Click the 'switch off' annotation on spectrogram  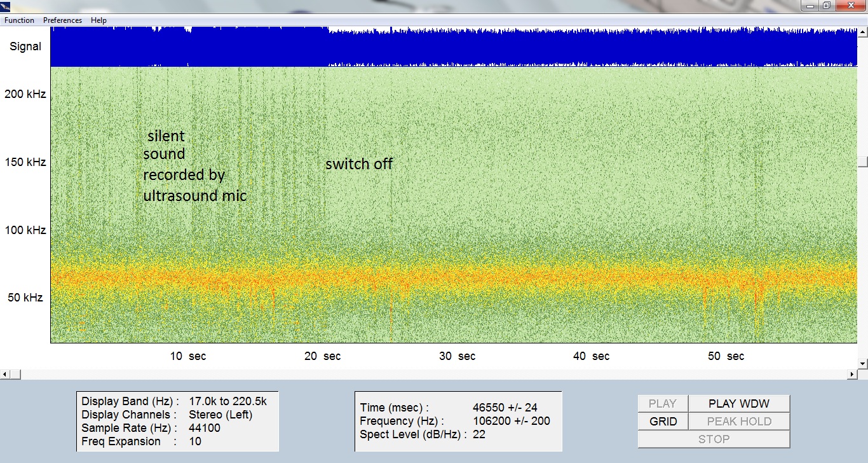pyautogui.click(x=358, y=164)
